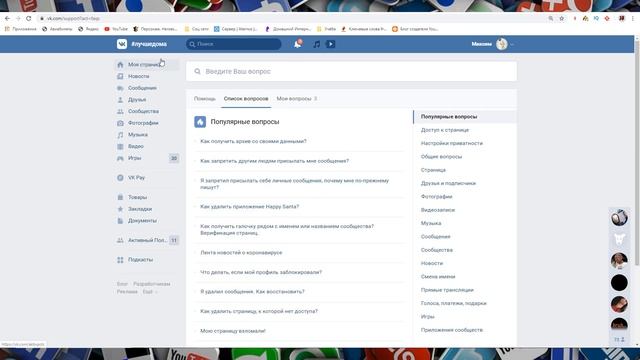Select Популярные вопросы category on the right
The height and width of the screenshot is (360, 640).
(465, 117)
